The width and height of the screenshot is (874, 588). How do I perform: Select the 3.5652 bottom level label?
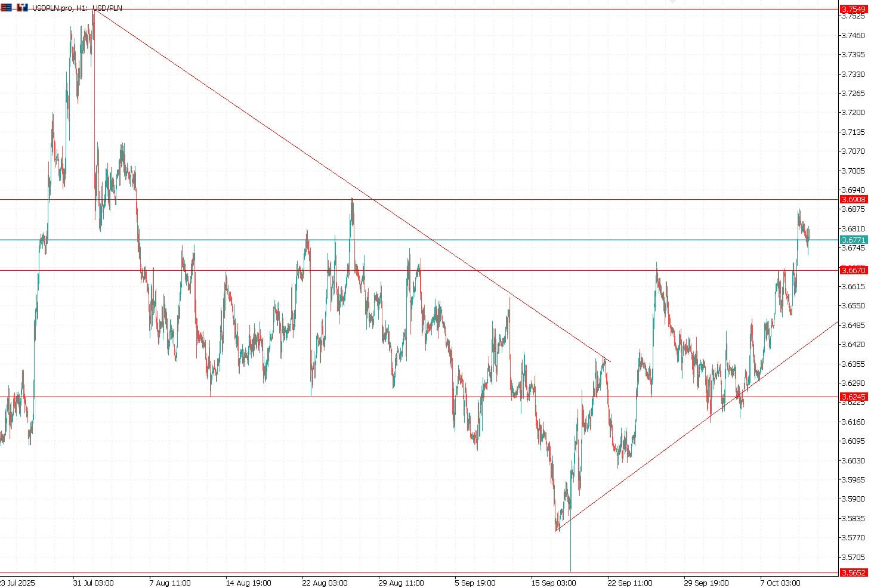(853, 572)
